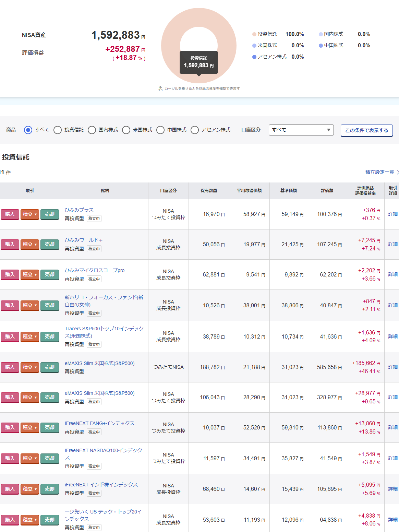Select the アセアン株式 radio button

pos(195,130)
